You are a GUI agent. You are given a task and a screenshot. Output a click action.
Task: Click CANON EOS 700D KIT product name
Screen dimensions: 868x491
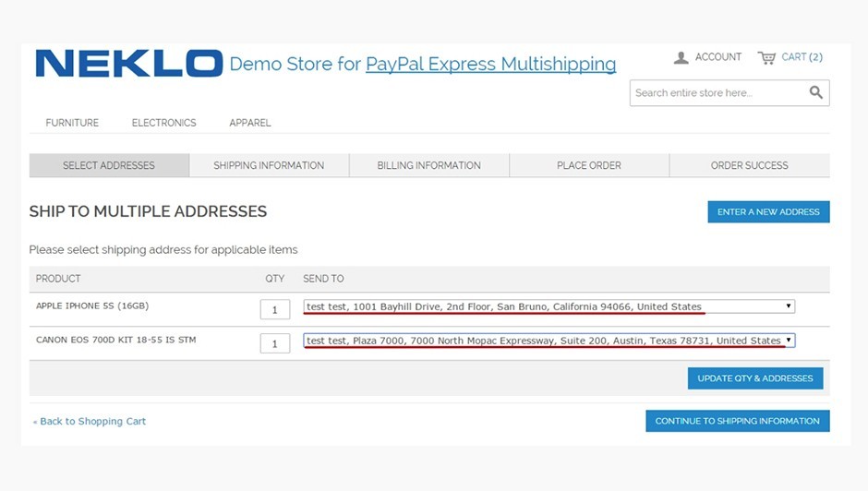115,340
